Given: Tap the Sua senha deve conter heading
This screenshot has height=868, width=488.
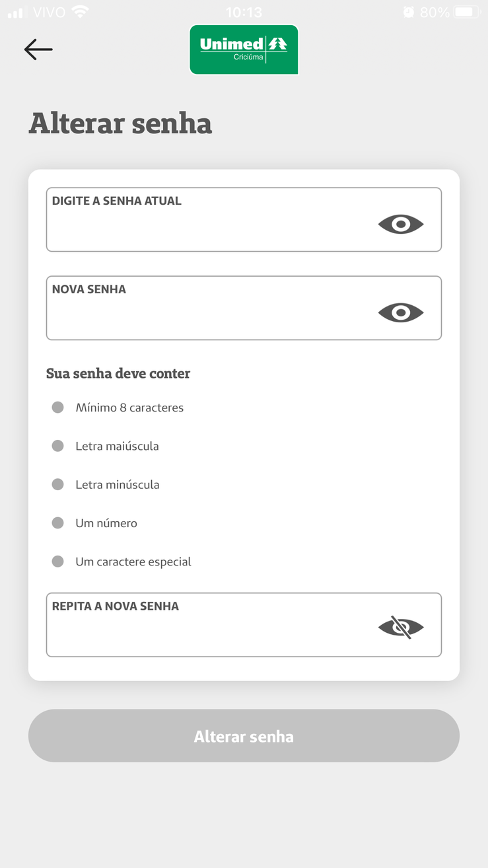Looking at the screenshot, I should (x=118, y=373).
